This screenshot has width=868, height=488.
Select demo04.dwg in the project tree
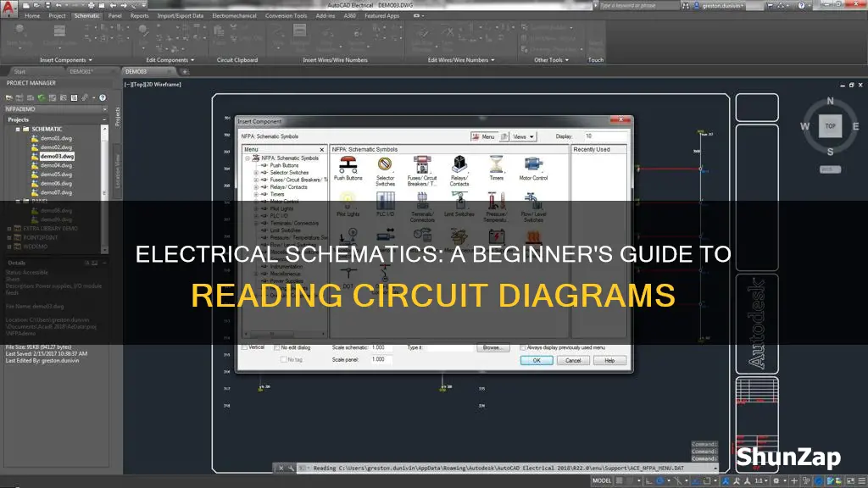pos(56,165)
